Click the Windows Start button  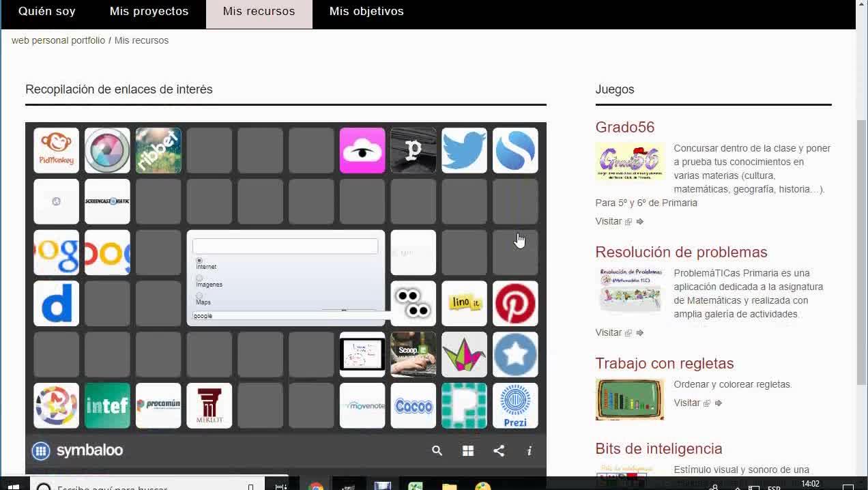point(13,486)
